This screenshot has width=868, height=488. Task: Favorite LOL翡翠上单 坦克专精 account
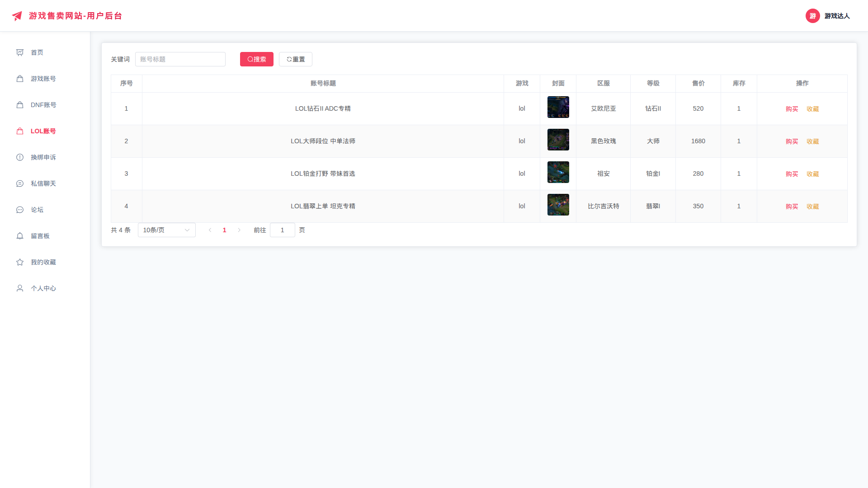[812, 206]
